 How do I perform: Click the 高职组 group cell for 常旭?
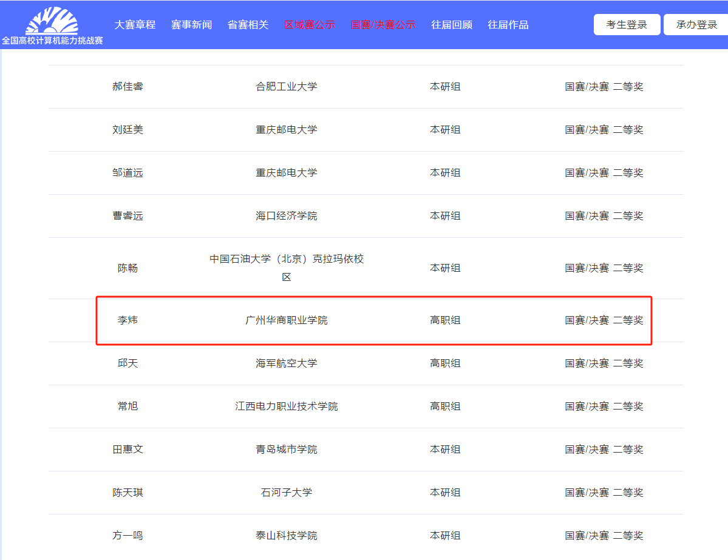(x=445, y=406)
